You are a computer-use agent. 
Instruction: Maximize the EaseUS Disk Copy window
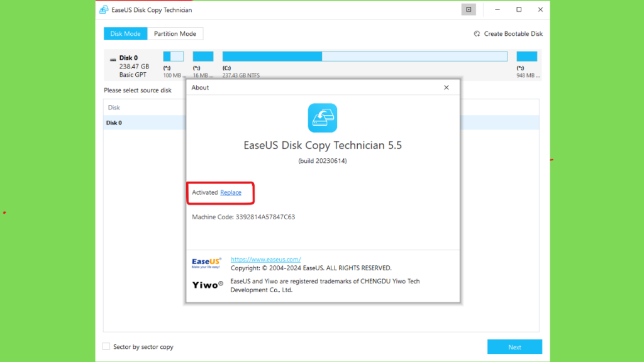pos(519,9)
